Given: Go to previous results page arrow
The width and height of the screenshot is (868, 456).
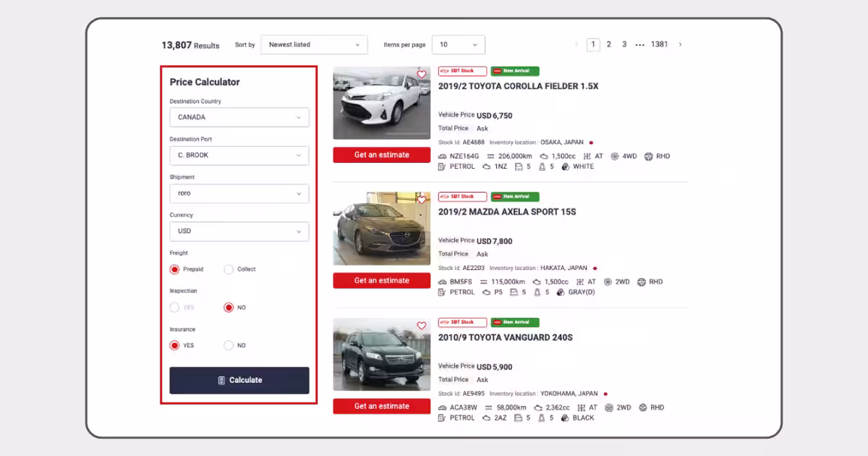Looking at the screenshot, I should [x=576, y=44].
